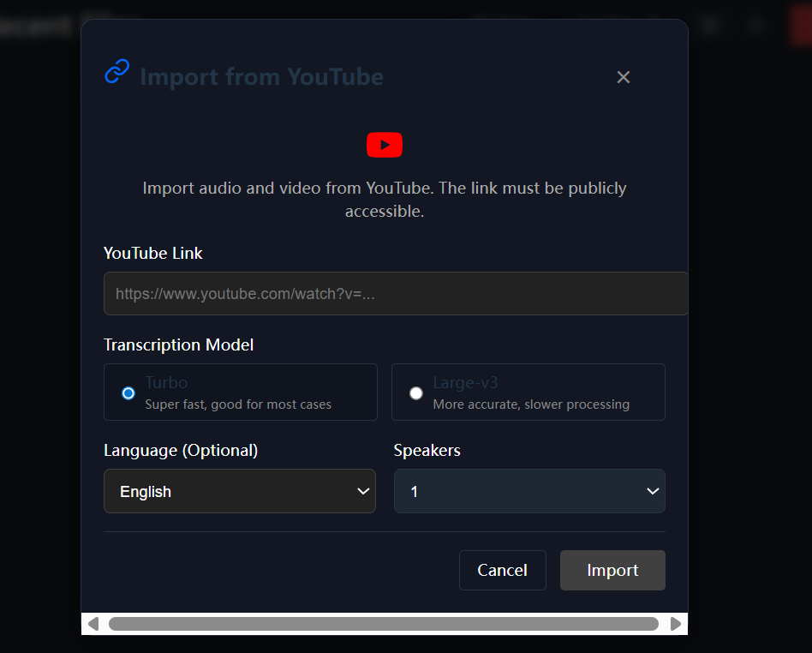This screenshot has height=653, width=812.
Task: Open the Speakers dropdown showing 1
Action: tap(528, 491)
